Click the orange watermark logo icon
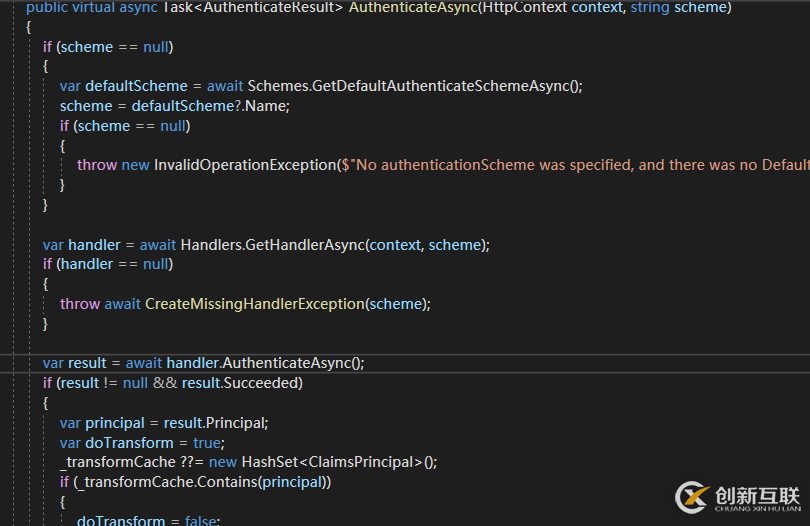This screenshot has width=810, height=526. click(693, 497)
